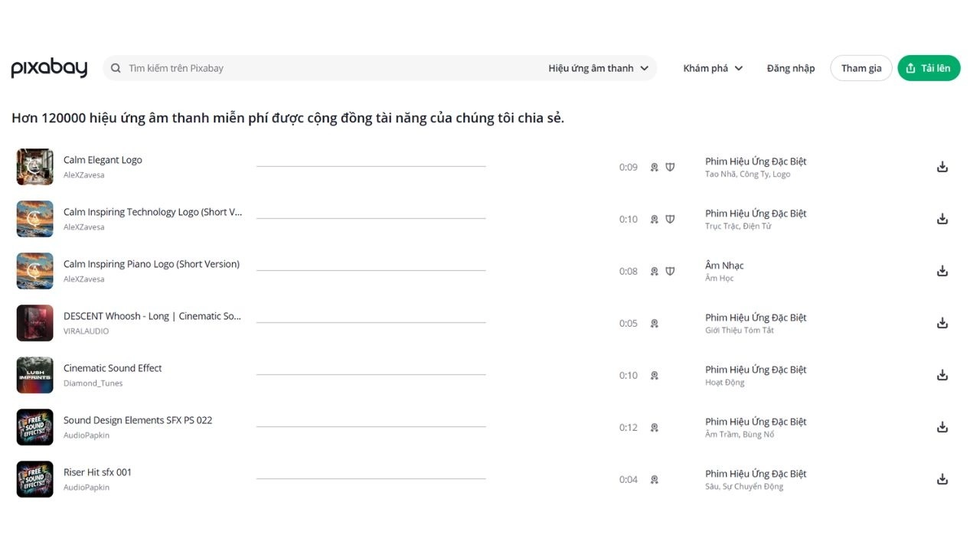
Task: Click the 0:09 duration of Calm Elegant Logo
Action: click(x=629, y=167)
